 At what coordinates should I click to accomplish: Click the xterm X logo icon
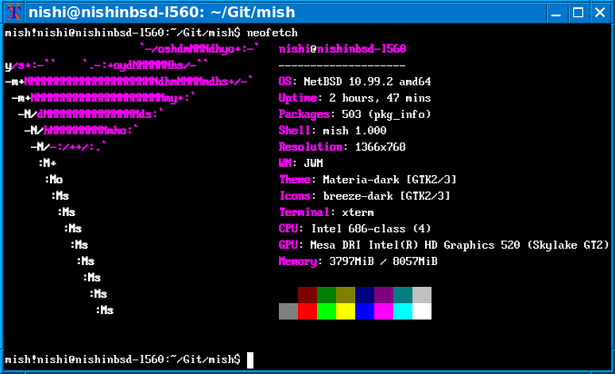tap(14, 12)
